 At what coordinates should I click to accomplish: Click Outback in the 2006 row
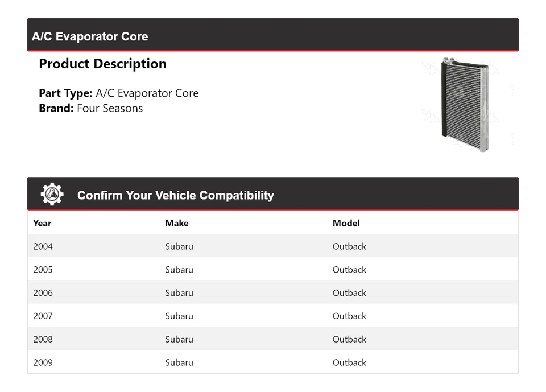coord(349,293)
